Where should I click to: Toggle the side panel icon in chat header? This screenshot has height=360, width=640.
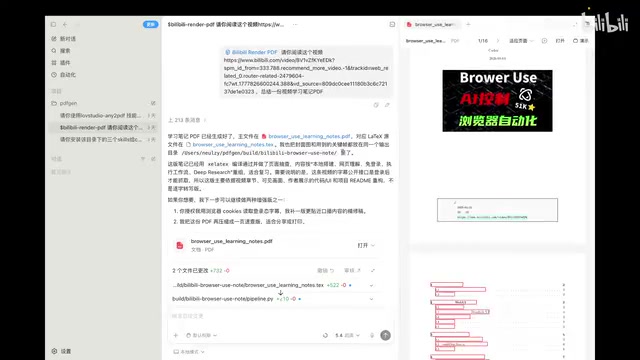click(392, 24)
